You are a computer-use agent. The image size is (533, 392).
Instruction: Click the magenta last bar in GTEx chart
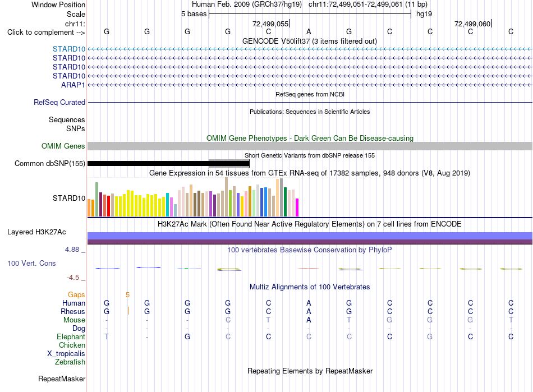click(x=297, y=207)
